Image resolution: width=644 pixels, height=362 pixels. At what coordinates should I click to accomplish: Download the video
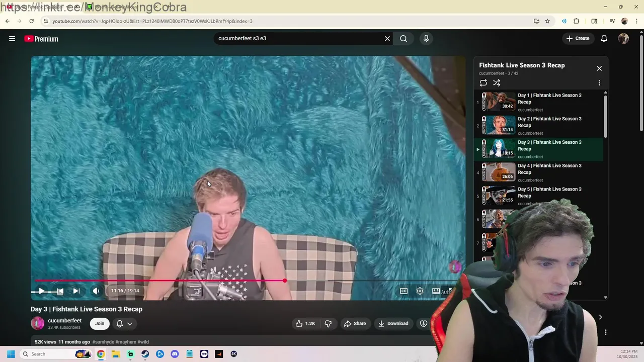pos(393,323)
